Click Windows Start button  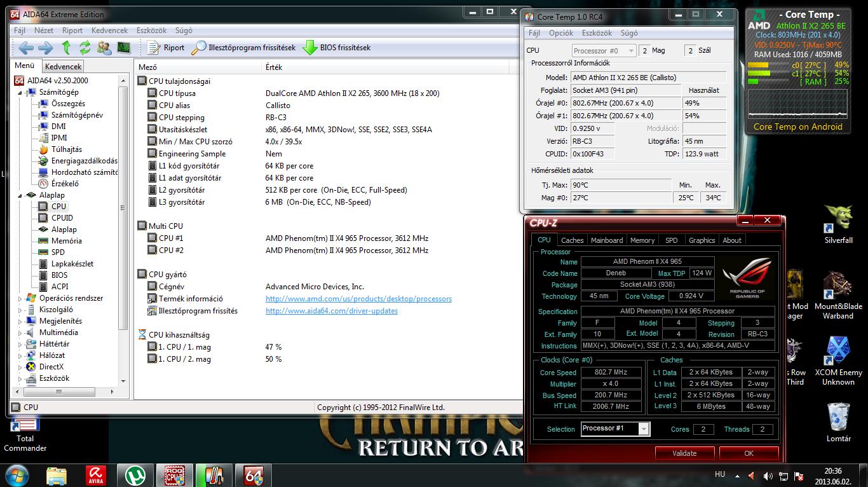[x=16, y=475]
